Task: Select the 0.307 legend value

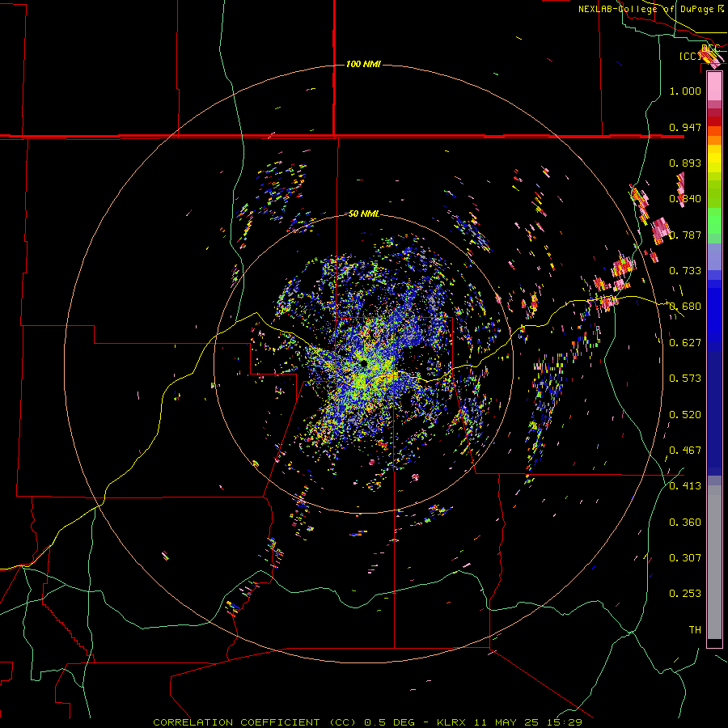Action: (x=685, y=558)
